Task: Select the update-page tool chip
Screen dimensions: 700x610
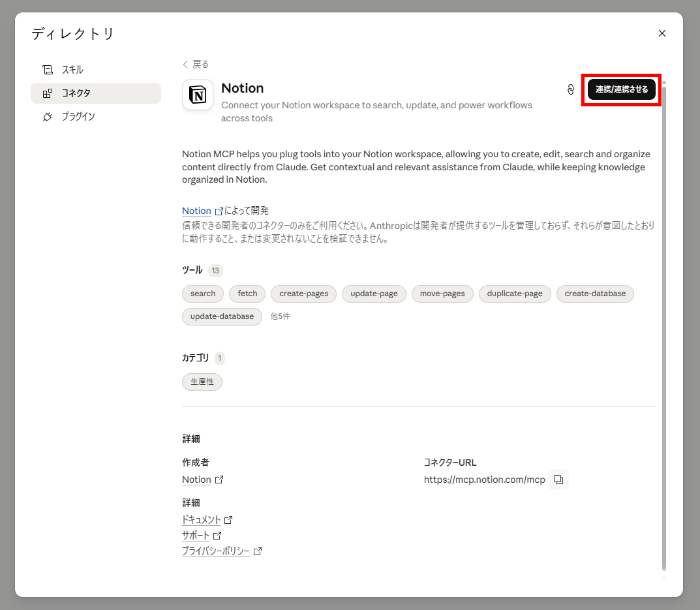Action: (x=374, y=294)
